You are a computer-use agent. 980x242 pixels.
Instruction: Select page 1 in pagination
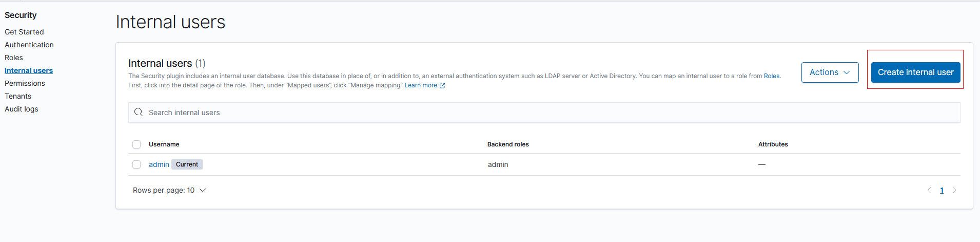pos(942,190)
